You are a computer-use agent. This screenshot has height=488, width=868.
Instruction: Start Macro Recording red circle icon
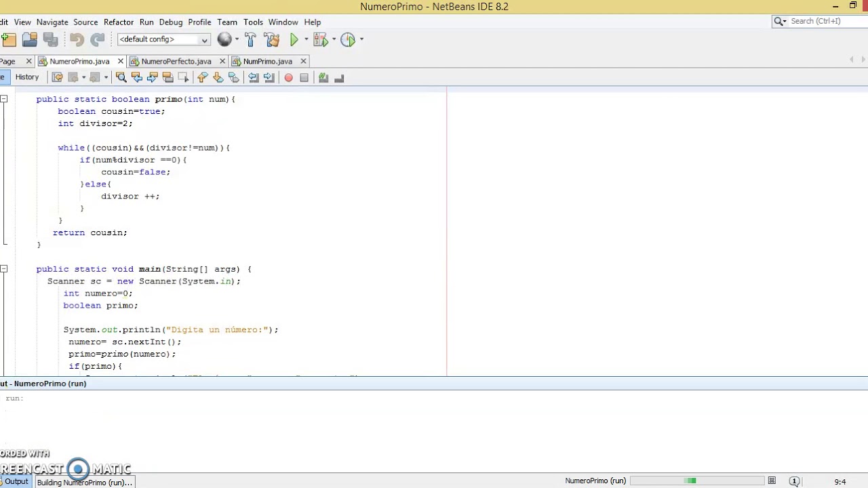tap(288, 78)
